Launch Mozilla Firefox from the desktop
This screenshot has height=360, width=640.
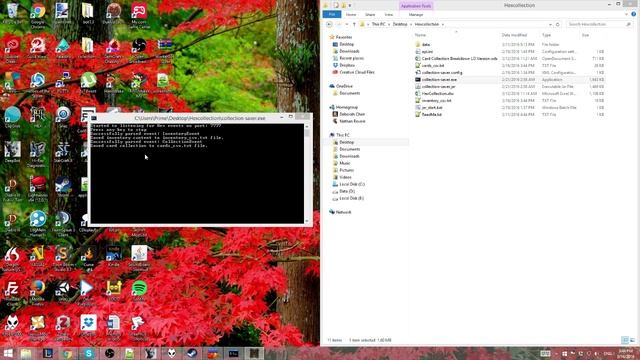point(38,291)
